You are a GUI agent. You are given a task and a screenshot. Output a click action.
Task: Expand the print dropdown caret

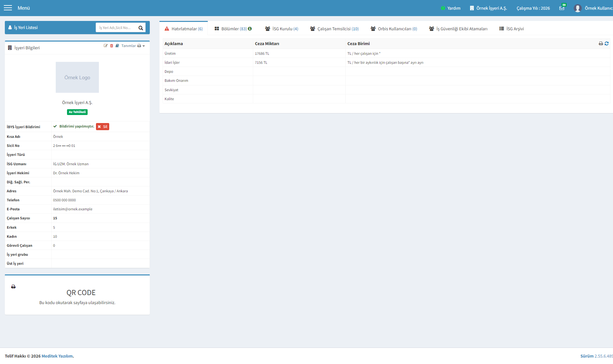(144, 46)
